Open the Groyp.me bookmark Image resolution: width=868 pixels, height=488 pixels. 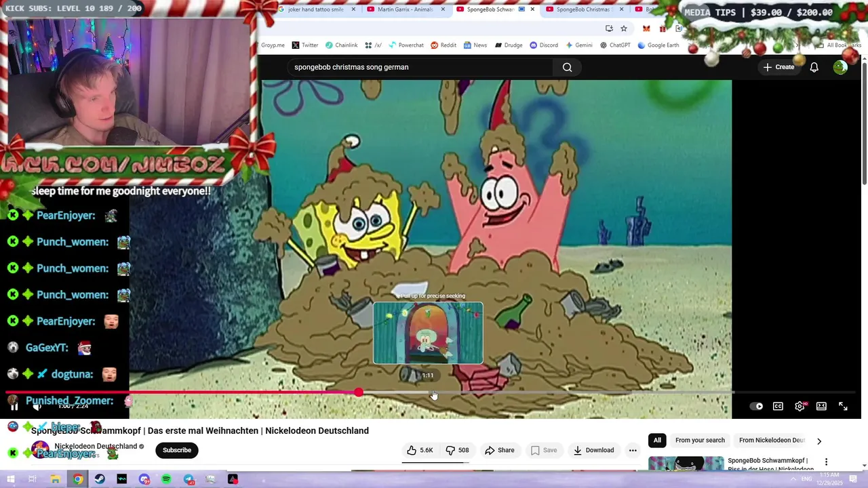273,45
